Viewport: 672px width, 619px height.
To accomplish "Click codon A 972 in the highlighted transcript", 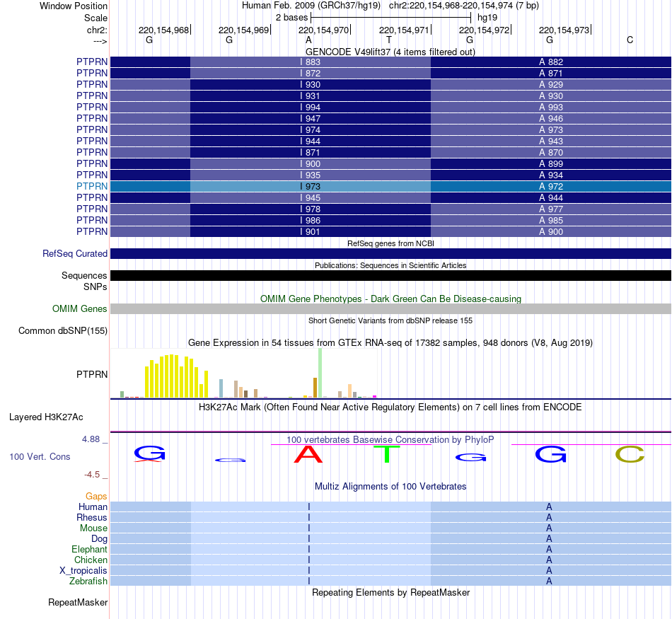I will point(551,187).
